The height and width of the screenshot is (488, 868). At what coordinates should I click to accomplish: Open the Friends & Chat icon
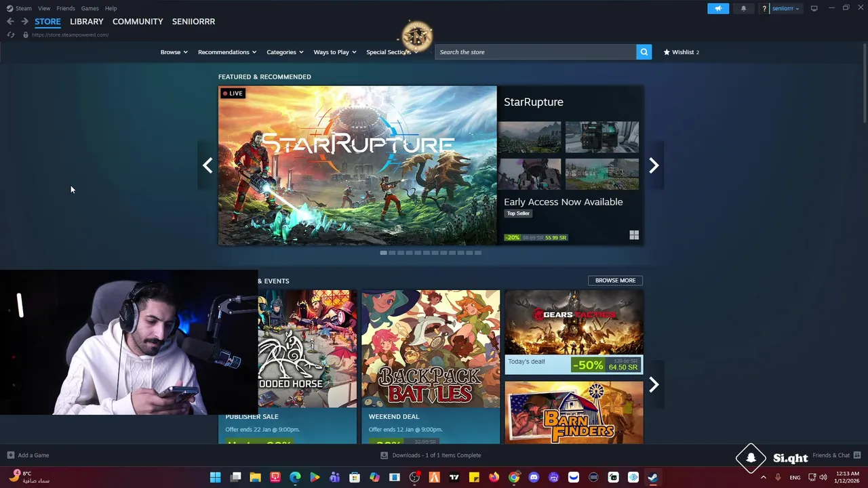pos(857,455)
